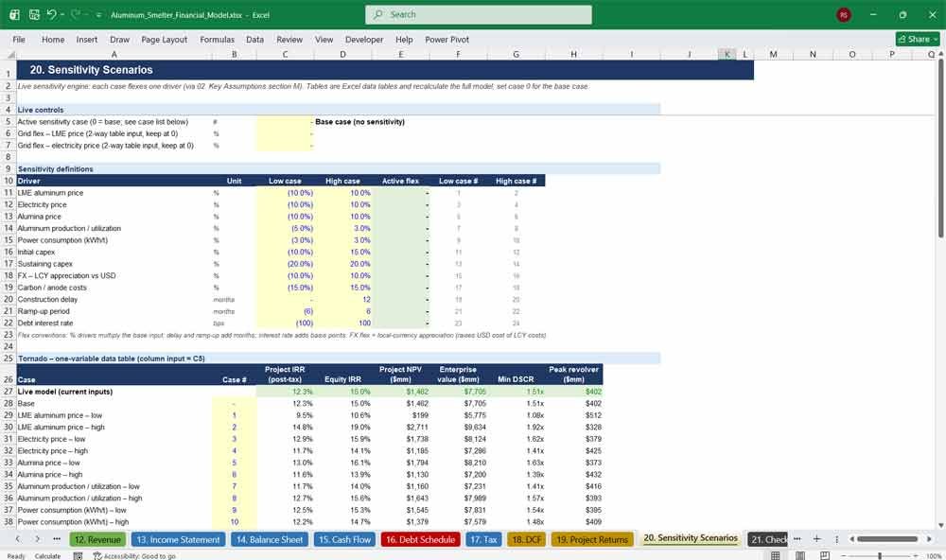Open the Draw ribbon tab
This screenshot has height=560, width=946.
pyautogui.click(x=119, y=39)
